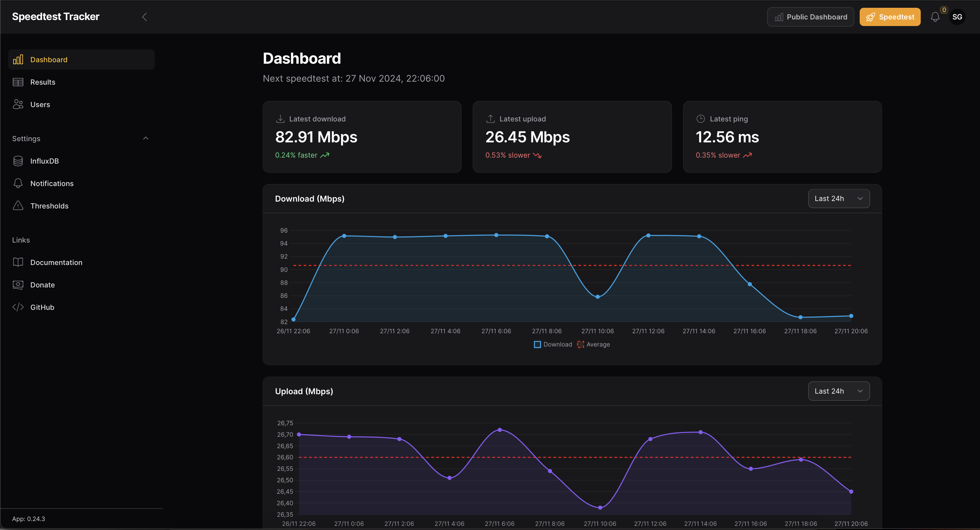Collapse the Settings section chevron
980x530 pixels.
pos(145,138)
